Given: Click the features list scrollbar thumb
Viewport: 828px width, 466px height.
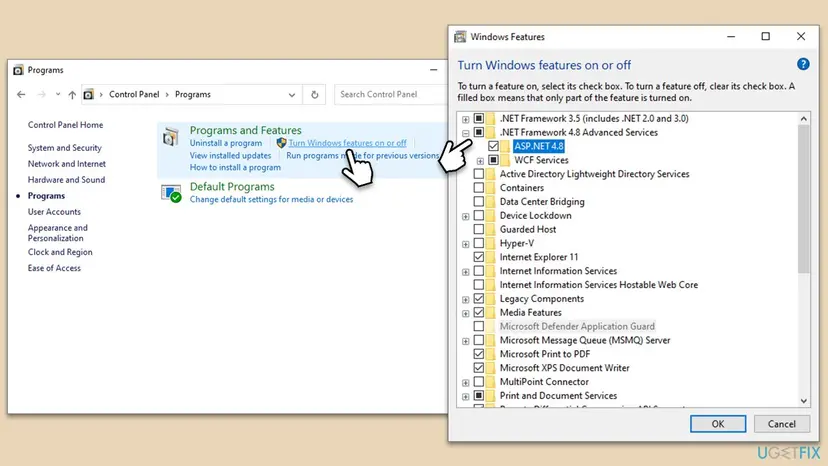Looking at the screenshot, I should 803,200.
